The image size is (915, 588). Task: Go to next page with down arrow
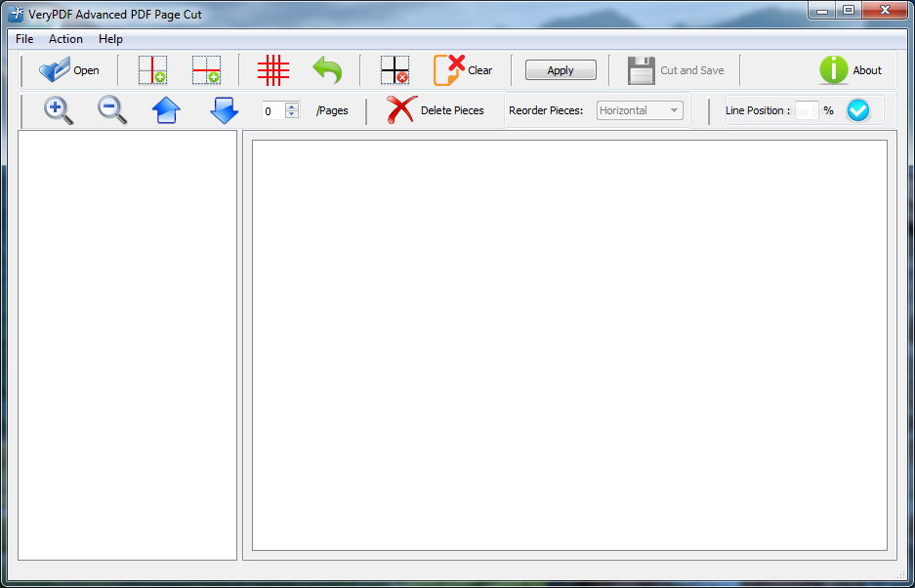(x=224, y=110)
